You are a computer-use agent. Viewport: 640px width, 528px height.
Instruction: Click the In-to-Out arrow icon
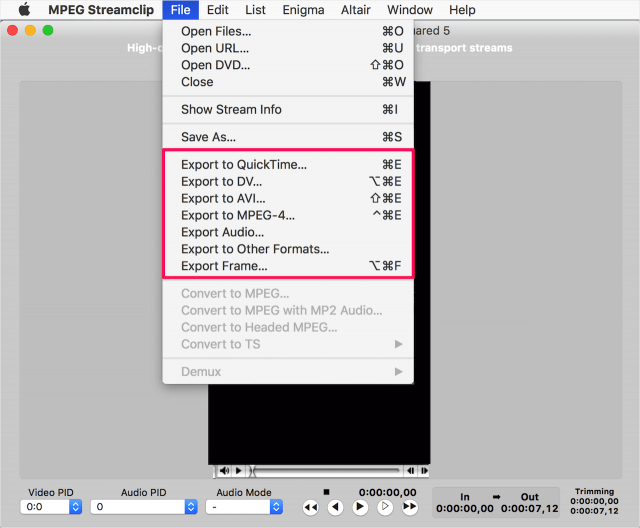(496, 497)
